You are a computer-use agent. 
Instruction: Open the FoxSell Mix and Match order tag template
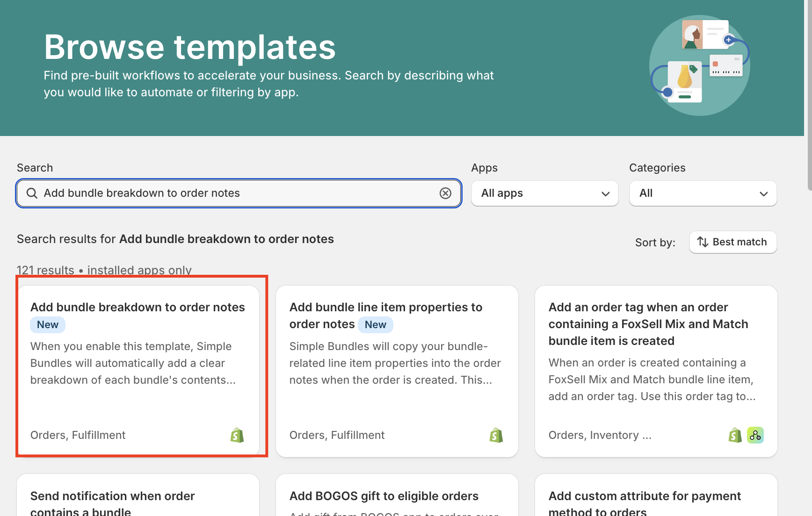[656, 371]
